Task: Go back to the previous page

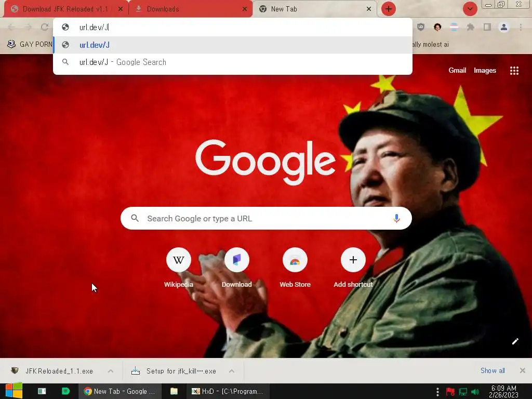Action: click(11, 27)
